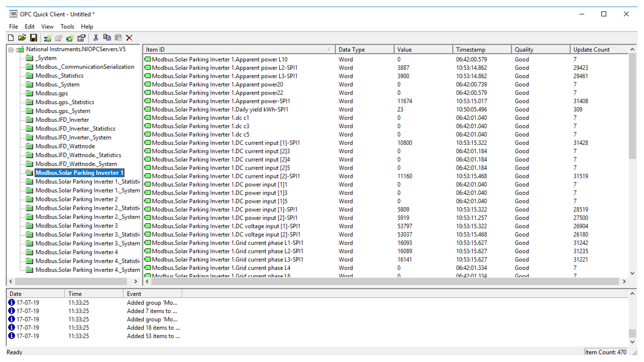
Task: Open the Tools menu
Action: pyautogui.click(x=67, y=27)
